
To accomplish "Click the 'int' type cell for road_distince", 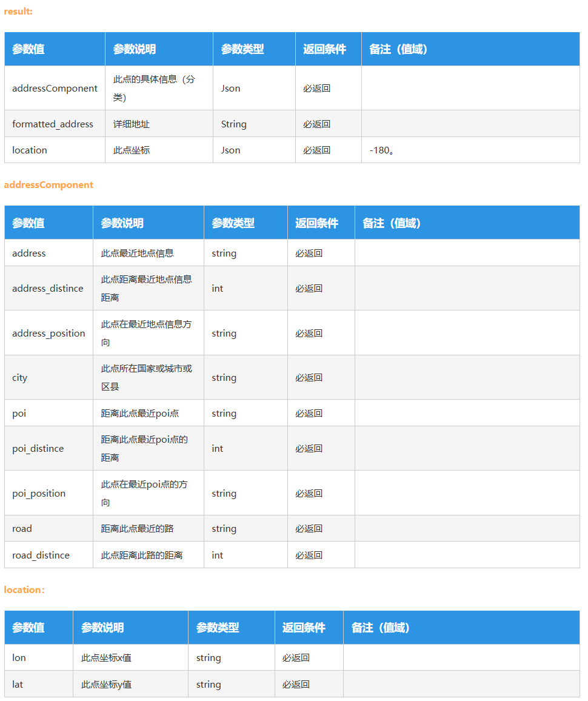I will (246, 555).
